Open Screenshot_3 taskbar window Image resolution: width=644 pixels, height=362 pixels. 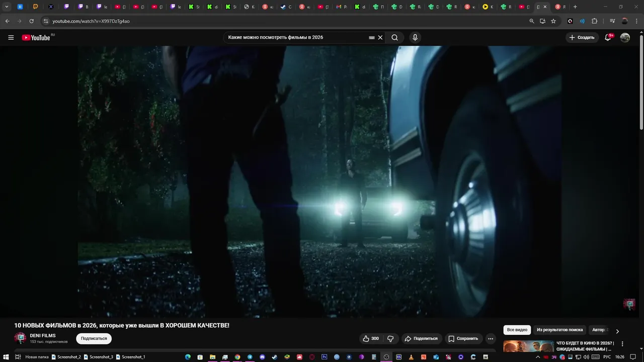pos(98,357)
